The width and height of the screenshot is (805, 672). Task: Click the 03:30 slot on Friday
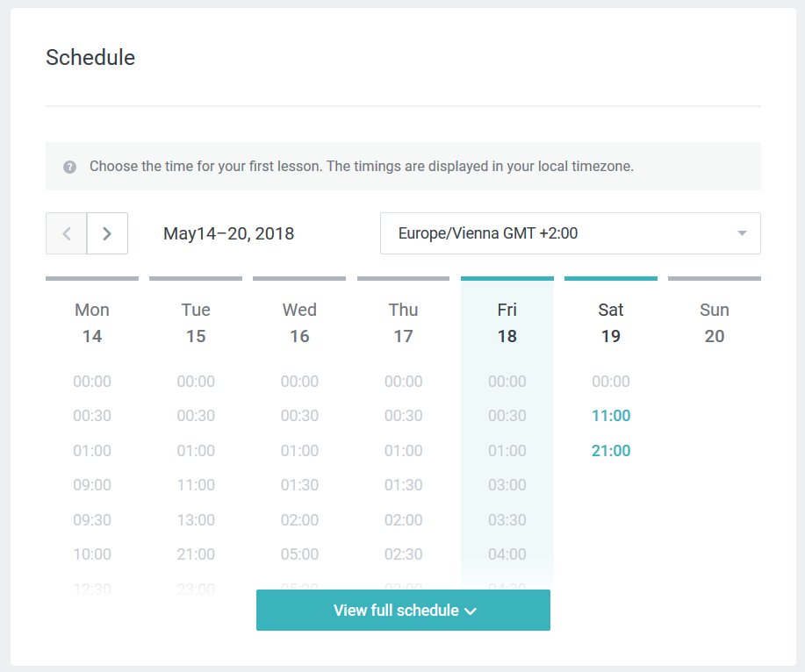pos(507,520)
